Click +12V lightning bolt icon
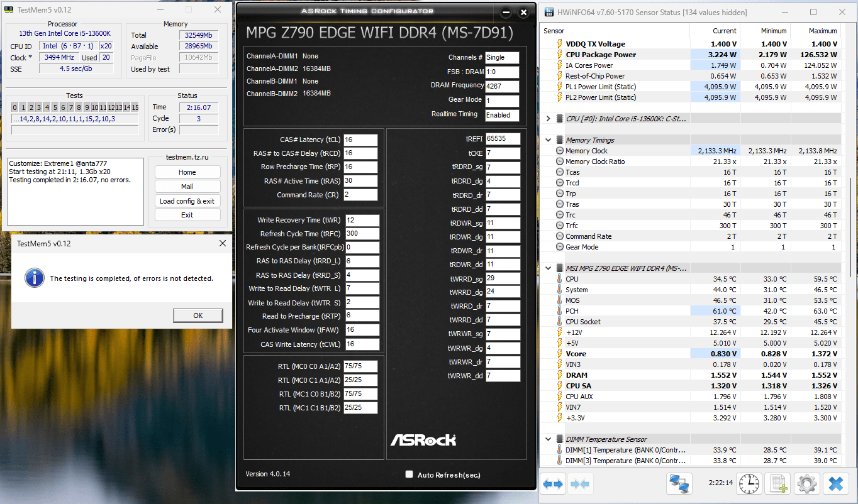The height and width of the screenshot is (504, 858). coord(560,332)
